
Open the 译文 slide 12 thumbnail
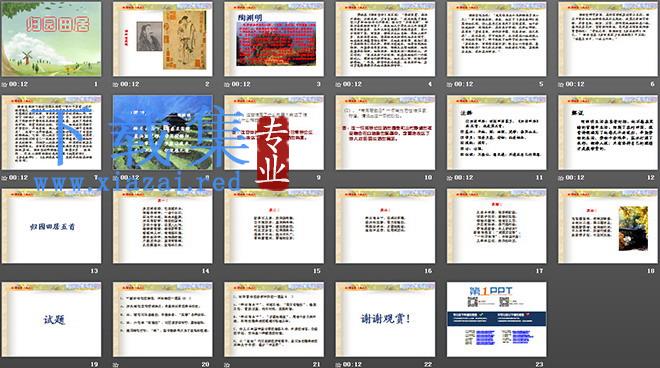[x=608, y=133]
